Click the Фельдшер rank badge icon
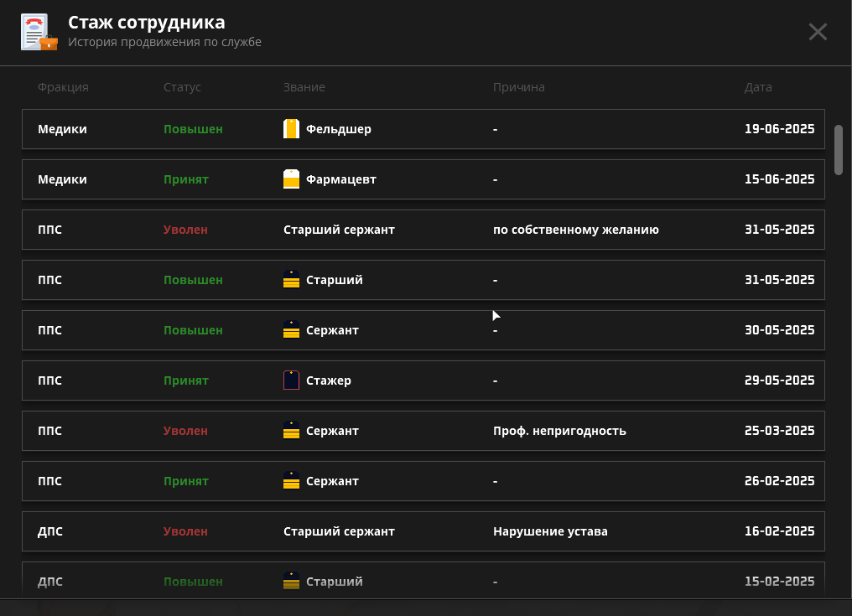 point(291,129)
